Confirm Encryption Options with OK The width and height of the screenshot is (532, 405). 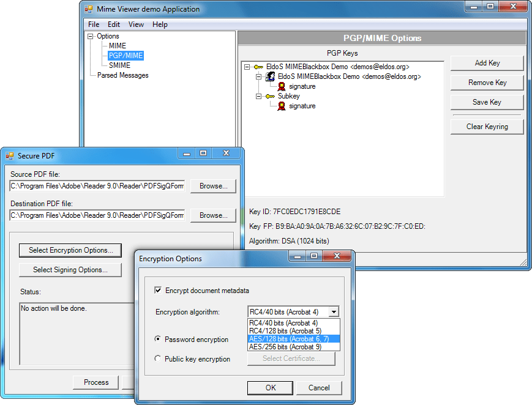point(271,388)
